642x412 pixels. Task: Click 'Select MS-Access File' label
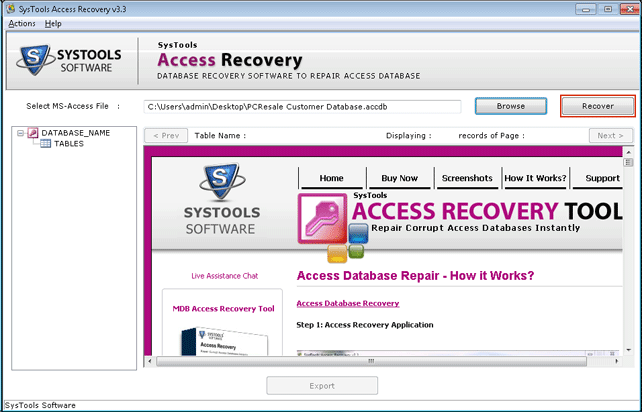(68, 106)
